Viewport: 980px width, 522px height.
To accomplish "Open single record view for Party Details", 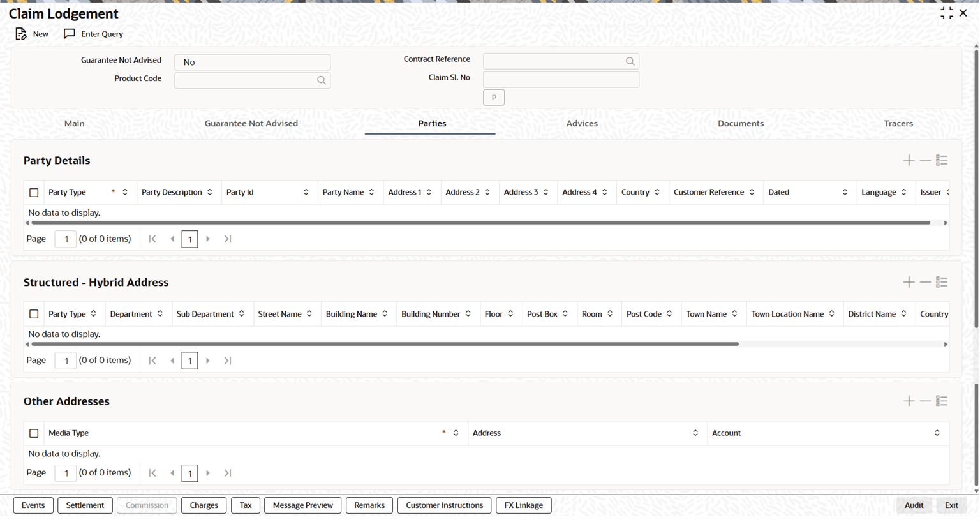I will tap(942, 160).
